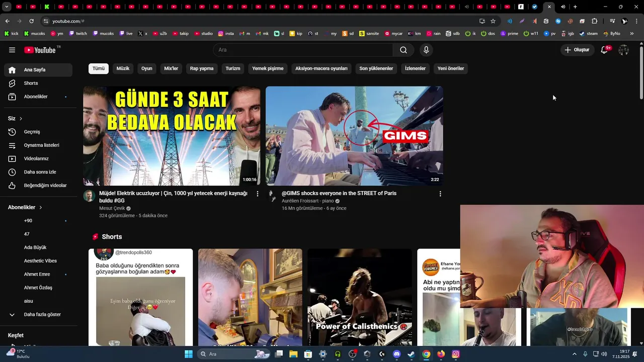
Task: Select the Yeni öneriler chip
Action: click(x=451, y=68)
